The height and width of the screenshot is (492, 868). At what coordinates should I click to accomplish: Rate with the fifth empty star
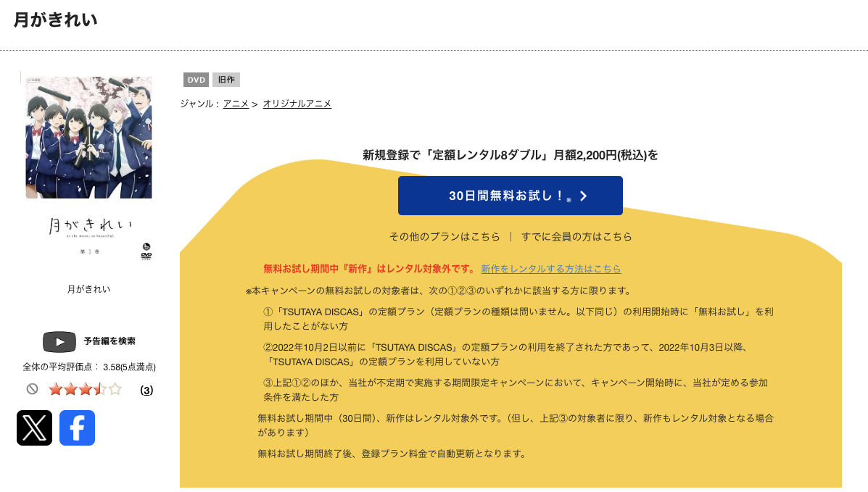tap(115, 390)
